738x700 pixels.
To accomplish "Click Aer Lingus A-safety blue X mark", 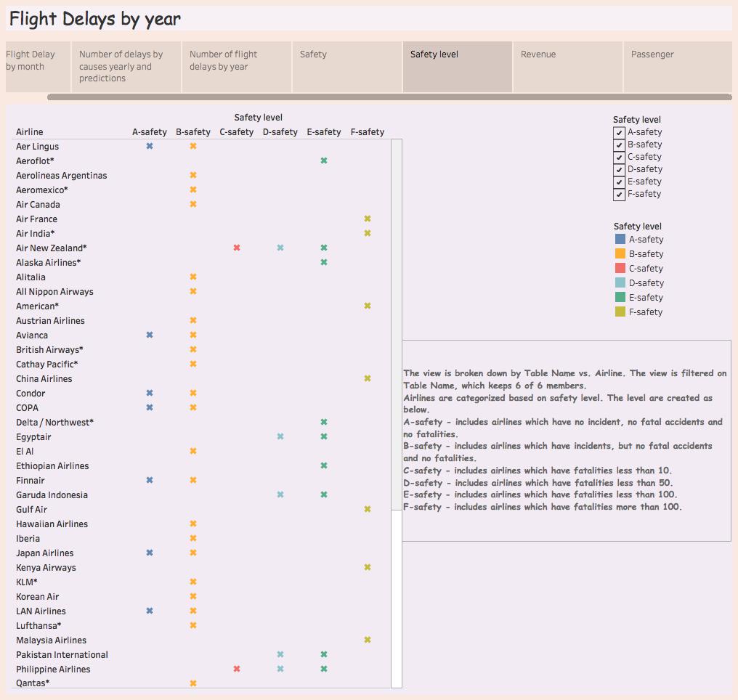I will (x=150, y=146).
